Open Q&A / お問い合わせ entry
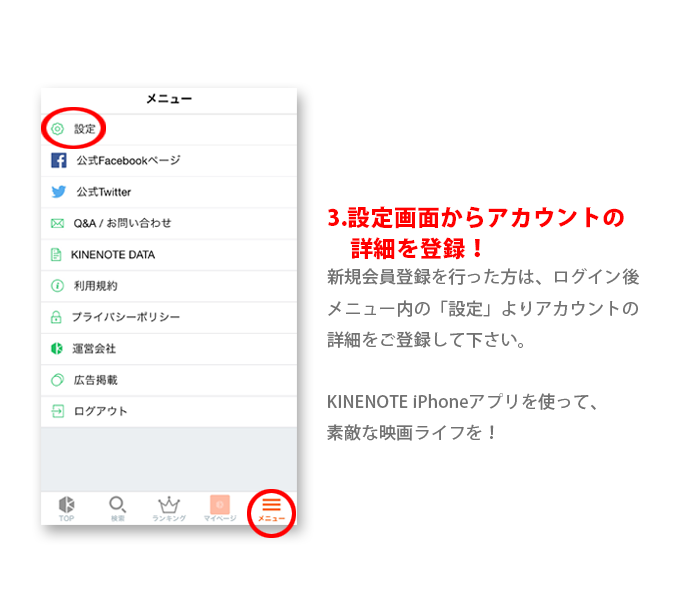695x600 pixels. (169, 224)
